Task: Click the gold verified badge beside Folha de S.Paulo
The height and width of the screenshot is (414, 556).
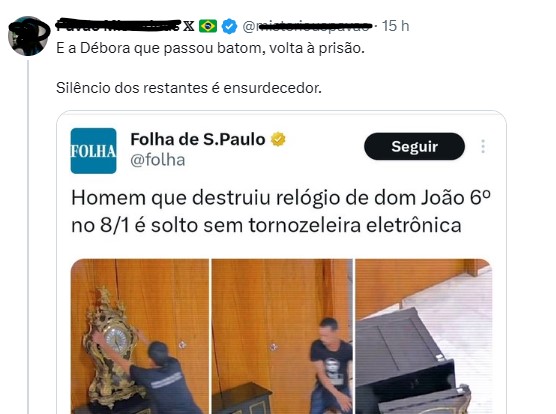Action: click(278, 139)
